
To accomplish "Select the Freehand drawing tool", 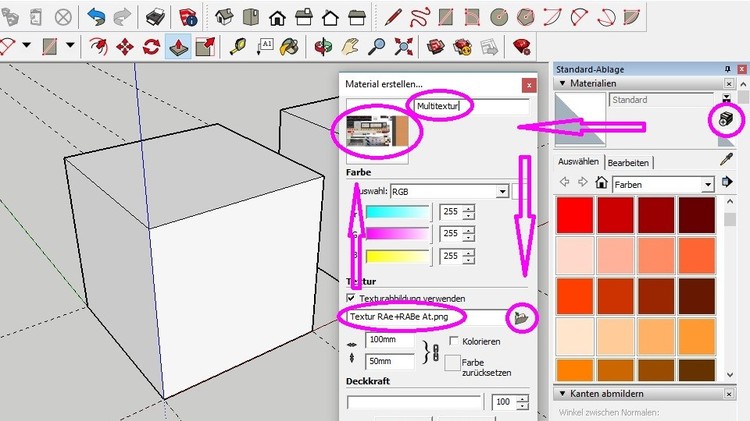I will [x=419, y=18].
